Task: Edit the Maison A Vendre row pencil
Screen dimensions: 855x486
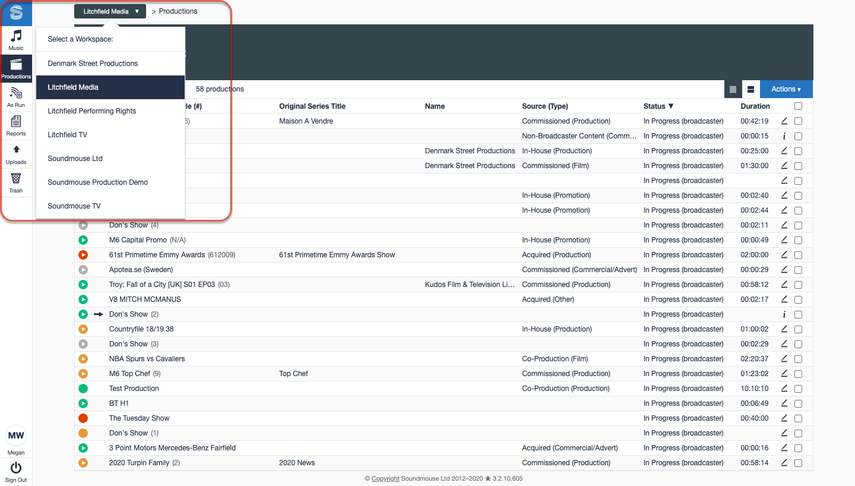Action: point(784,121)
